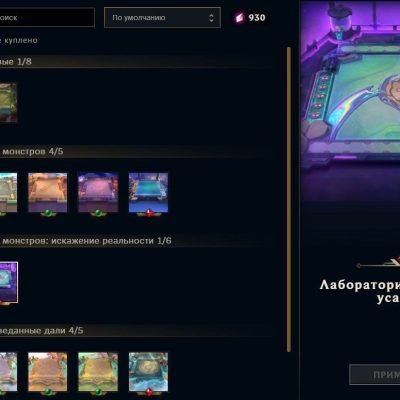Viewport: 400px width, 400px height.
Task: Select the orange arena in дали 4/5 row
Action: tap(47, 372)
